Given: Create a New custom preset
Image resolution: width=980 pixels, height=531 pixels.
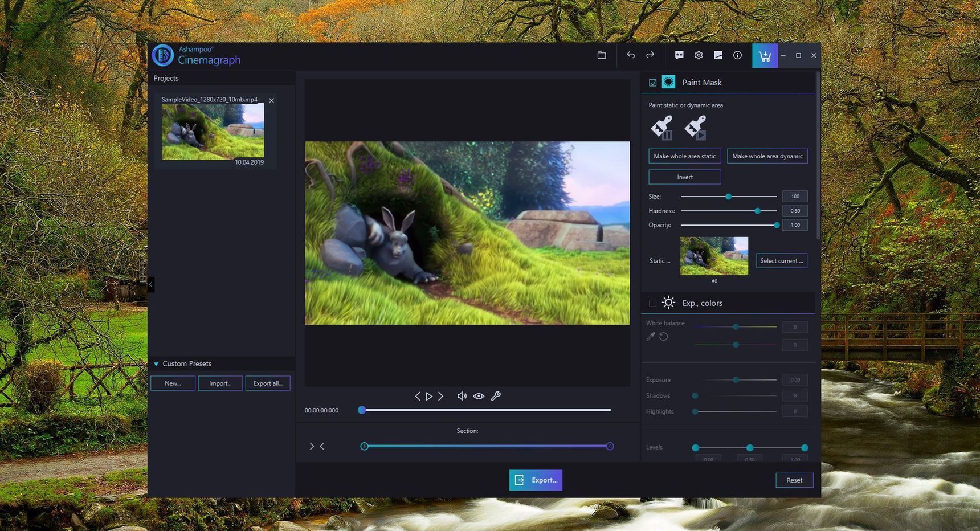Looking at the screenshot, I should click(x=173, y=383).
